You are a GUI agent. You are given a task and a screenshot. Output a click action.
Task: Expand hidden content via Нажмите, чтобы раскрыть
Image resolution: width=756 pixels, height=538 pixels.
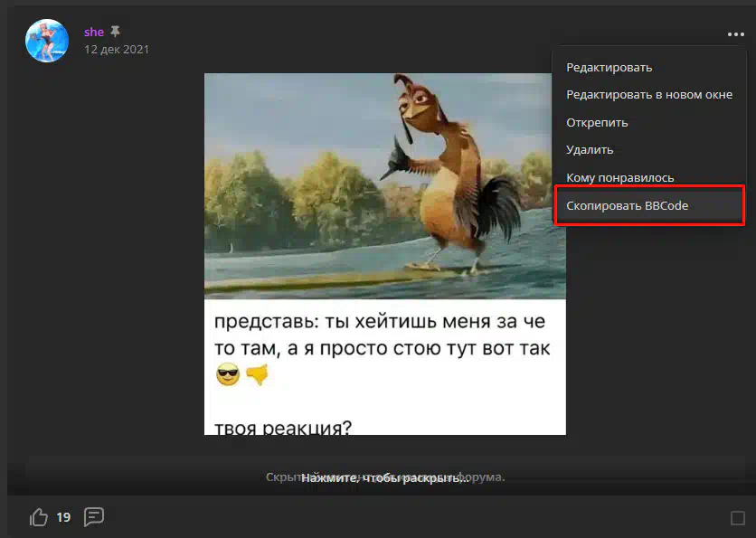[384, 477]
